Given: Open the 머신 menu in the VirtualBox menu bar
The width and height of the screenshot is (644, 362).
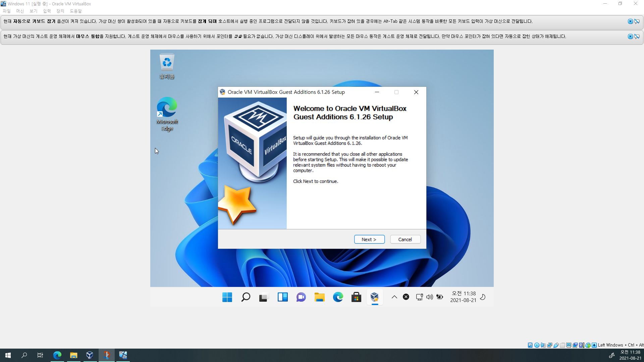Looking at the screenshot, I should tap(20, 11).
